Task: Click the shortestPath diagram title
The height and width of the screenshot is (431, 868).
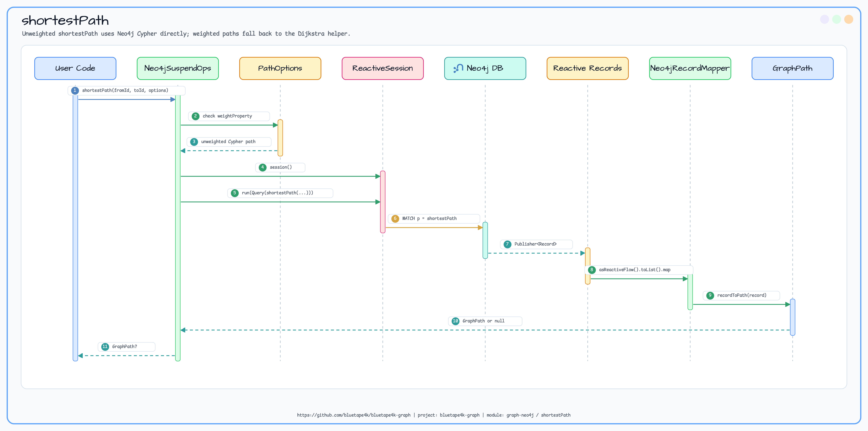Action: click(65, 20)
